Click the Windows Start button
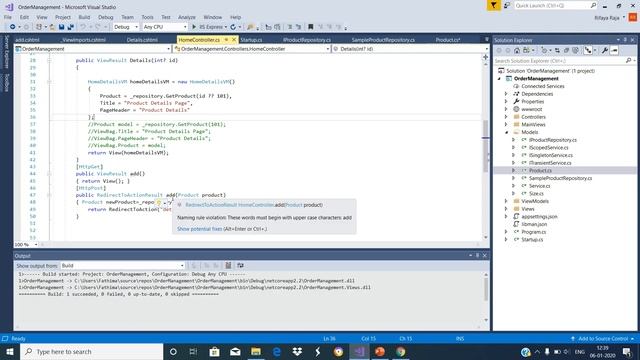The height and width of the screenshot is (360, 640). pos(10,351)
